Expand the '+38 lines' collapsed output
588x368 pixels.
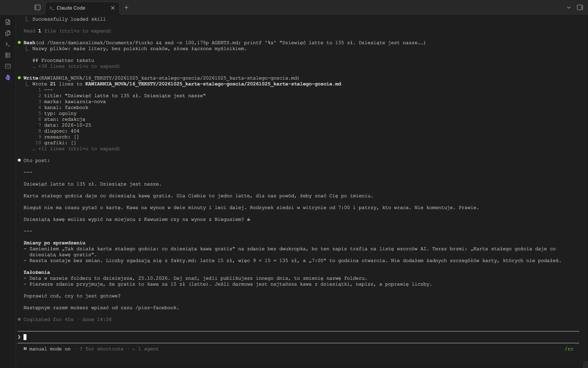76,66
